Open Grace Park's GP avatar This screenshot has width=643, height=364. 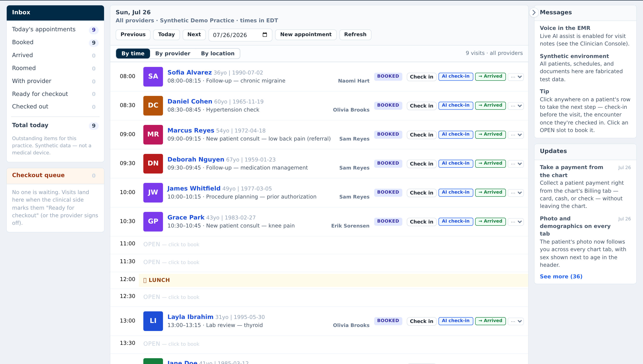[x=153, y=221]
